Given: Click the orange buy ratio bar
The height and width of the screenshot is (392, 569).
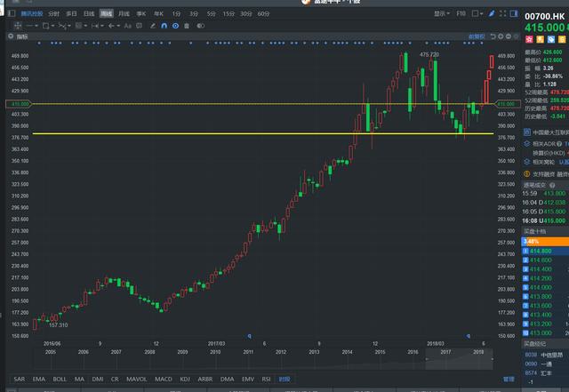Looking at the screenshot, I should [x=545, y=242].
